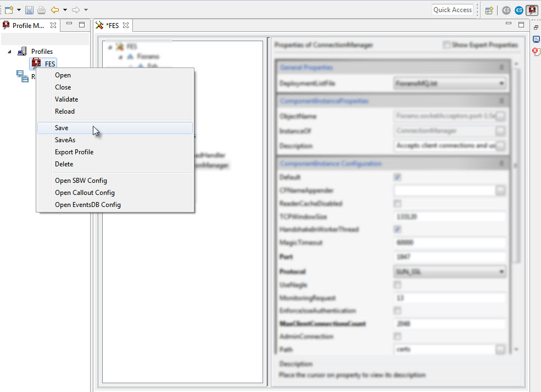Toggle the EnforceIsoAuthentication checkbox
The image size is (541, 392).
coord(398,311)
